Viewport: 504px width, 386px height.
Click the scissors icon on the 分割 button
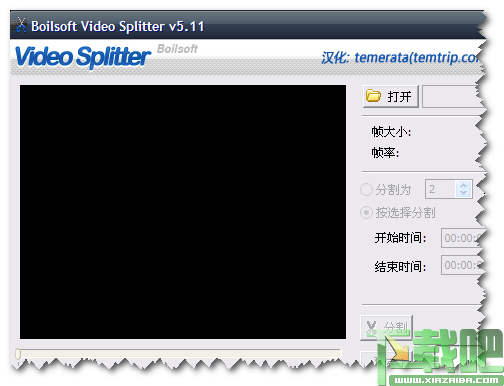[371, 328]
